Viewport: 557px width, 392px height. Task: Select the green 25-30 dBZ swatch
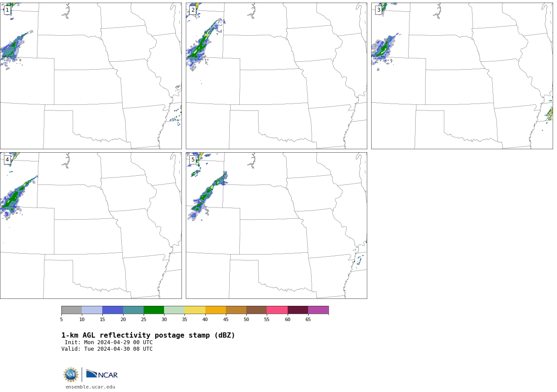point(154,310)
